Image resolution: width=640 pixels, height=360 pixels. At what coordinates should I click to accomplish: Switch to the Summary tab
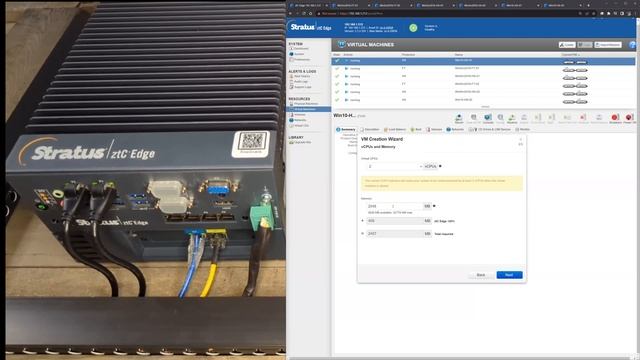(346, 129)
